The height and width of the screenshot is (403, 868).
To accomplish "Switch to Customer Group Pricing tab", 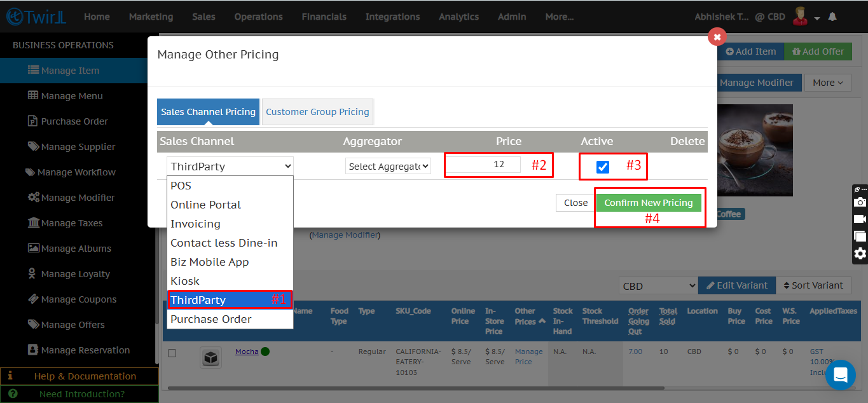I will [x=317, y=112].
